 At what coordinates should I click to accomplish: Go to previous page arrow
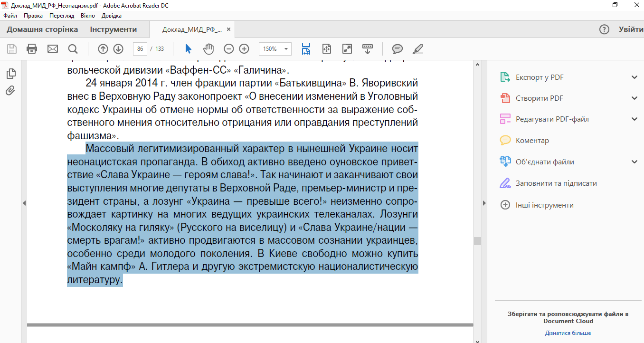103,49
